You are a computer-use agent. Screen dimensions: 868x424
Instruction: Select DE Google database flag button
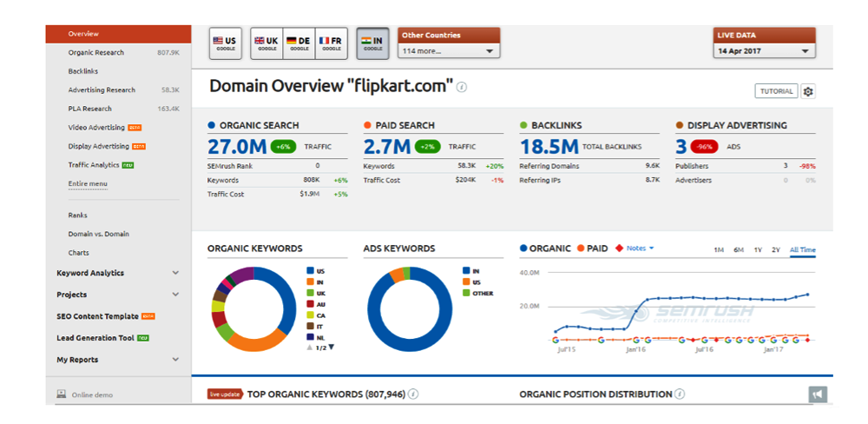[299, 43]
